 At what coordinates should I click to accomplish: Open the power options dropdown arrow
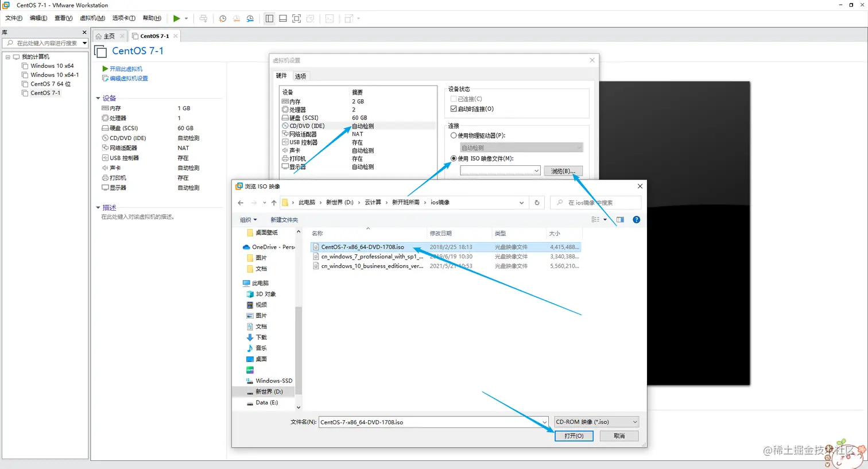coord(186,18)
